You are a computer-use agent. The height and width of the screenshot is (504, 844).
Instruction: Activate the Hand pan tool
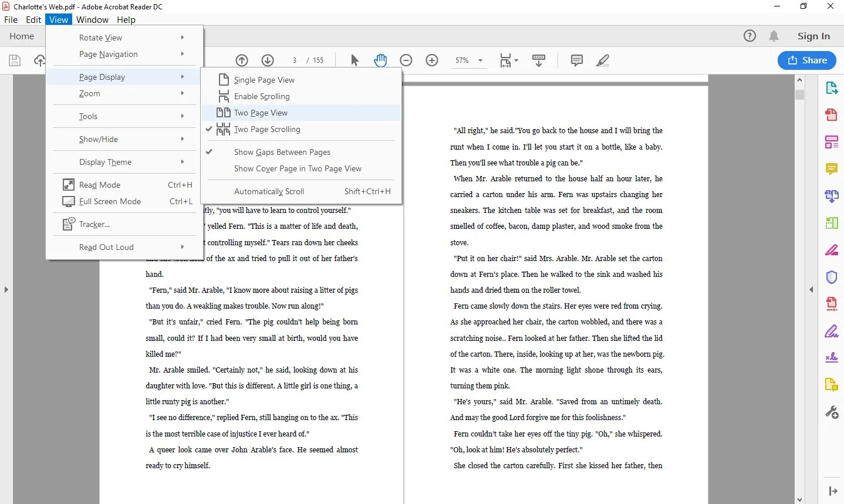click(x=380, y=60)
